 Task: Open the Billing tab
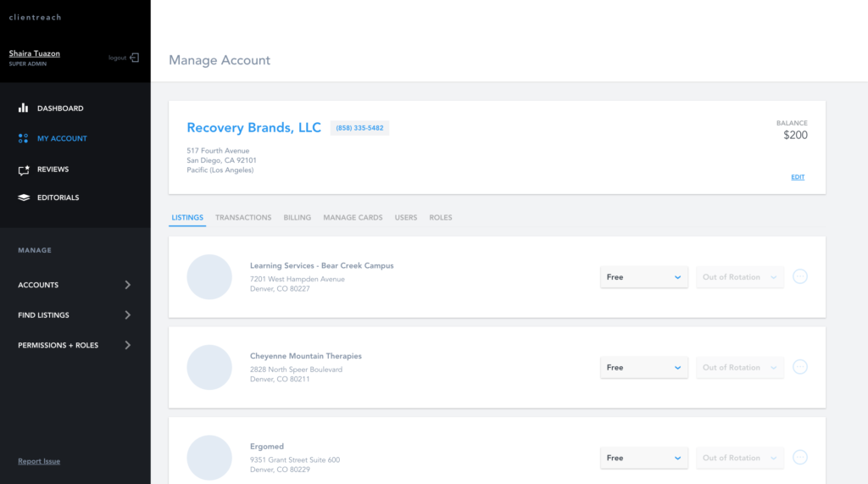coord(297,218)
